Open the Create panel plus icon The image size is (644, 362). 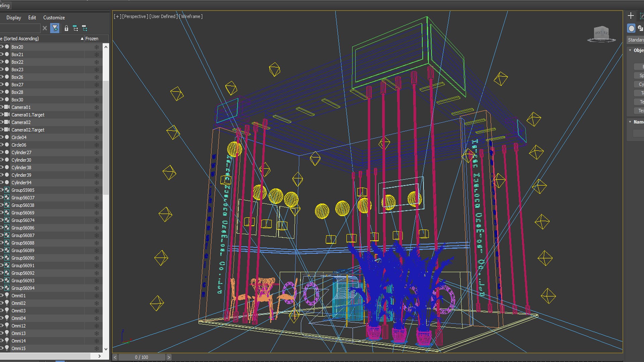[x=631, y=16]
